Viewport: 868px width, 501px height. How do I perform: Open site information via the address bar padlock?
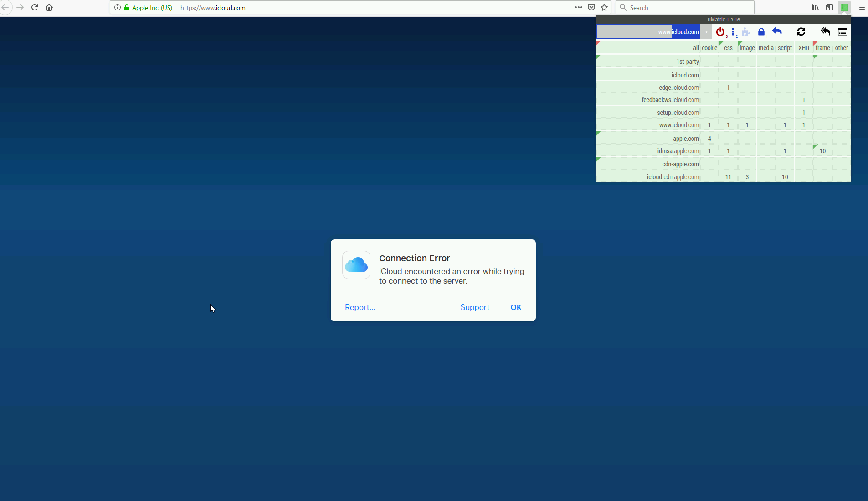pos(127,7)
